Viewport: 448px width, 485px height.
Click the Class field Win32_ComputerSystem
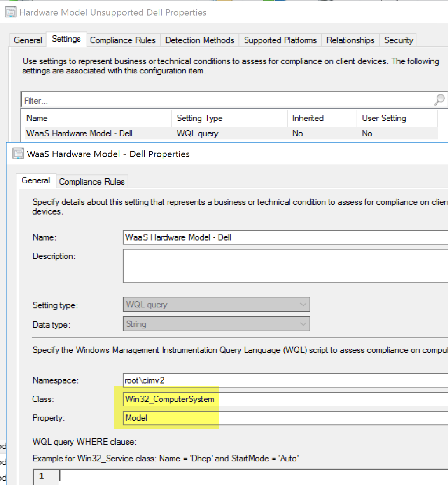pyautogui.click(x=284, y=399)
